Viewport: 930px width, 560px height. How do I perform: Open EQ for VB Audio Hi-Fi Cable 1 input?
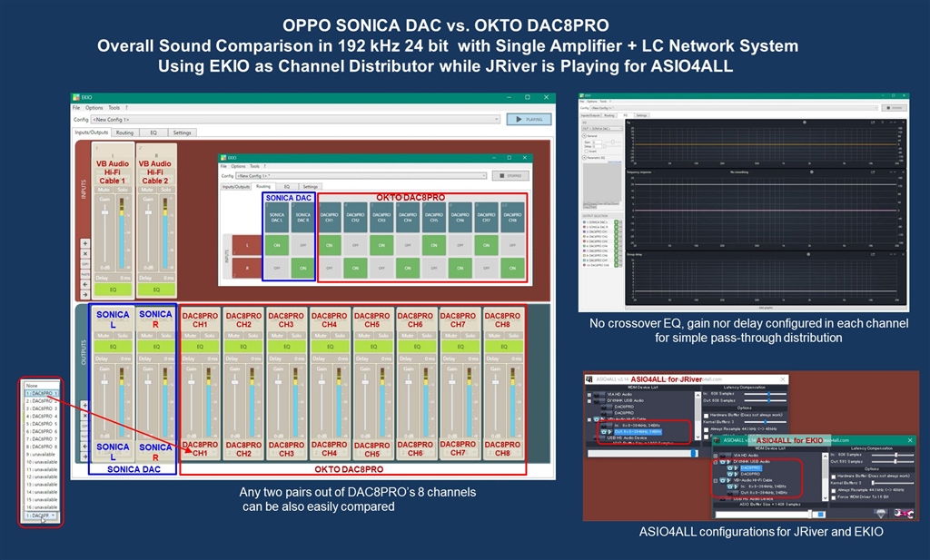point(113,290)
